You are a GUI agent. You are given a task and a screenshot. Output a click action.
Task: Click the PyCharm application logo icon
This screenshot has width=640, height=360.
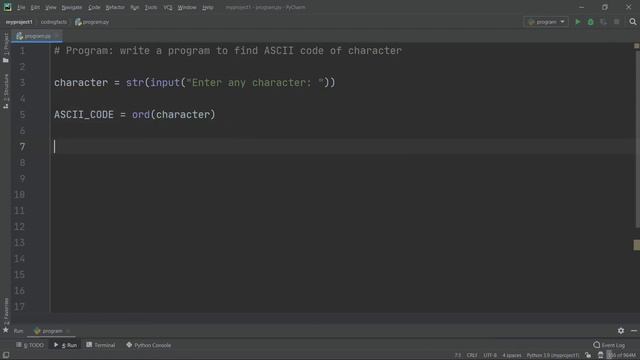click(7, 7)
